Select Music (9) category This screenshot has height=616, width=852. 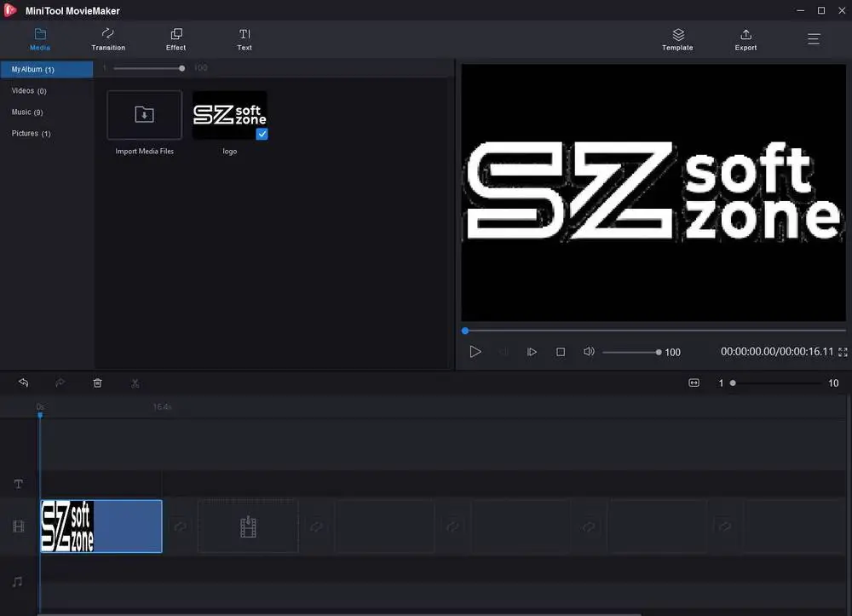pyautogui.click(x=27, y=112)
